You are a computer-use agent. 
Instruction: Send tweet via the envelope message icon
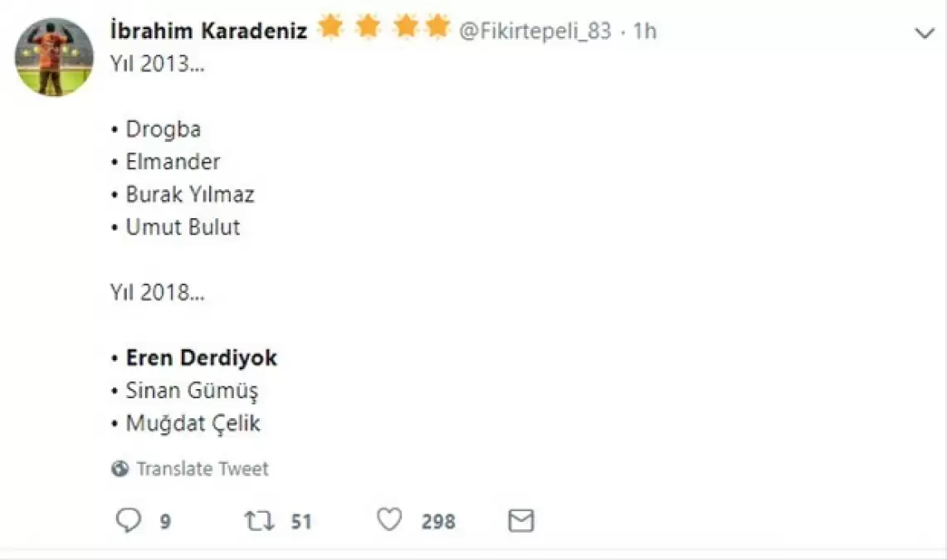pyautogui.click(x=520, y=521)
